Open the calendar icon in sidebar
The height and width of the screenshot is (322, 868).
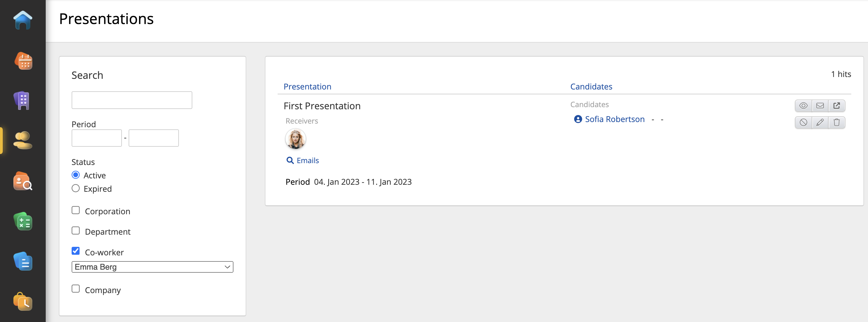23,61
